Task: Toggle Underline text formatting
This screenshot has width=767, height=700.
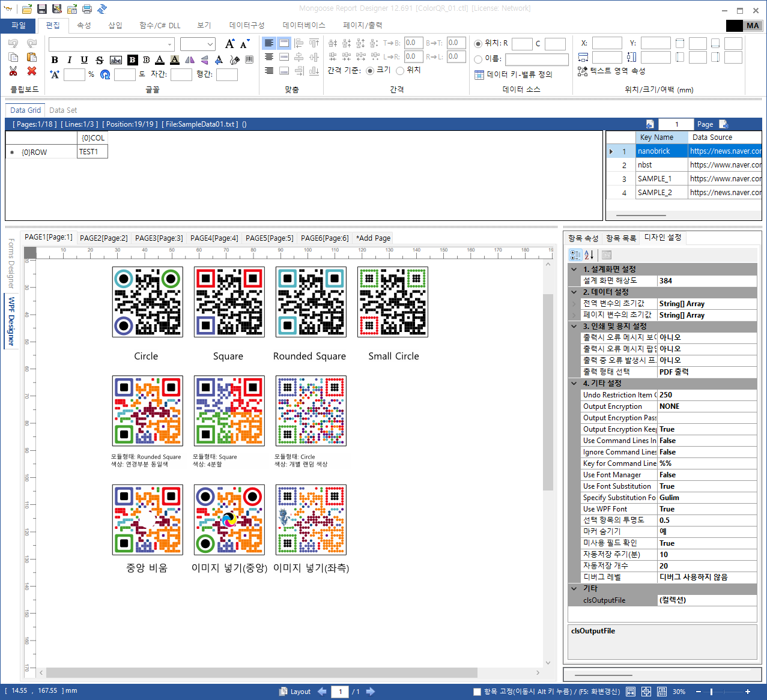Action: tap(84, 60)
